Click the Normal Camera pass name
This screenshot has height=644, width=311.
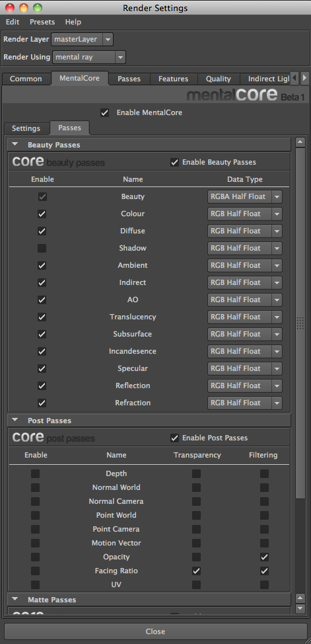(x=116, y=501)
